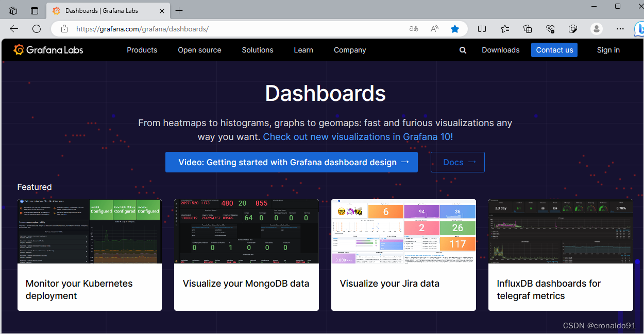Go to the Downloads page

click(x=500, y=50)
